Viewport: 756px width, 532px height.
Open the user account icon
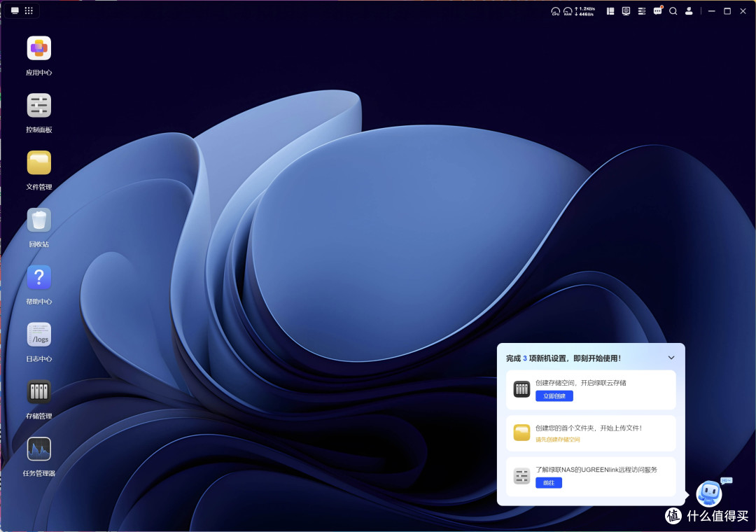point(689,10)
